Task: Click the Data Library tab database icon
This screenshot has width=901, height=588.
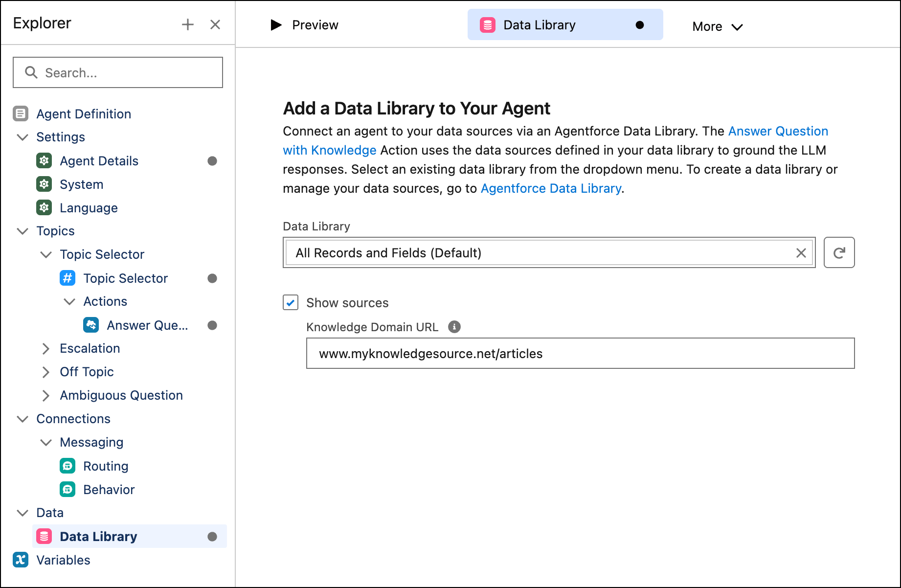Action: click(x=488, y=25)
